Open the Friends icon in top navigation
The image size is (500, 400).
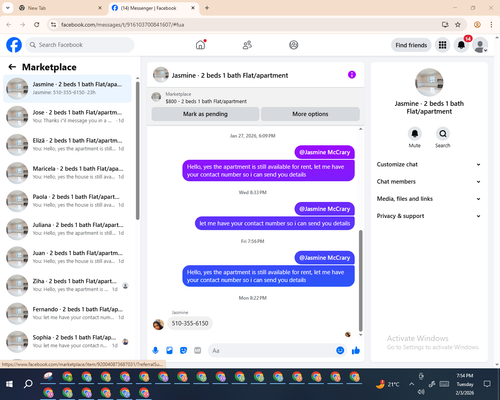pos(247,45)
